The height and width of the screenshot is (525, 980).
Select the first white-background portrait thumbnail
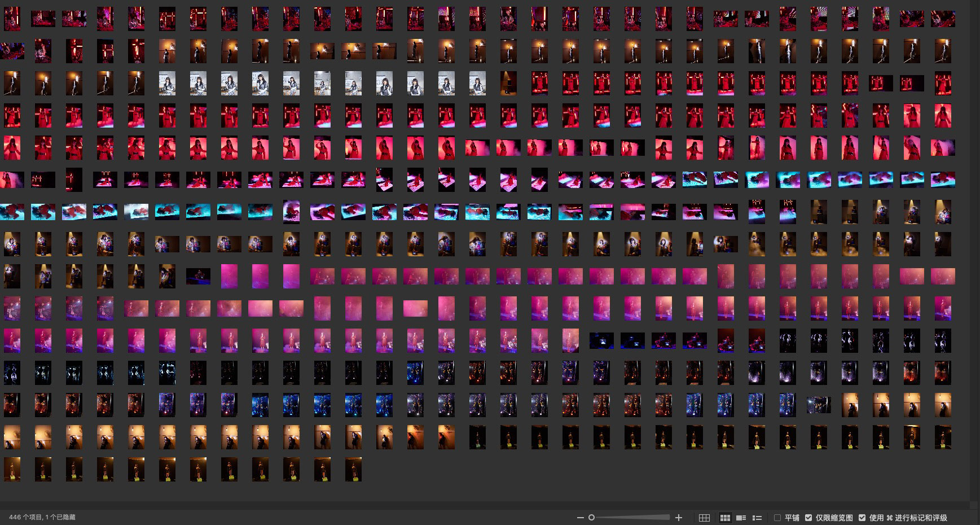coord(167,84)
